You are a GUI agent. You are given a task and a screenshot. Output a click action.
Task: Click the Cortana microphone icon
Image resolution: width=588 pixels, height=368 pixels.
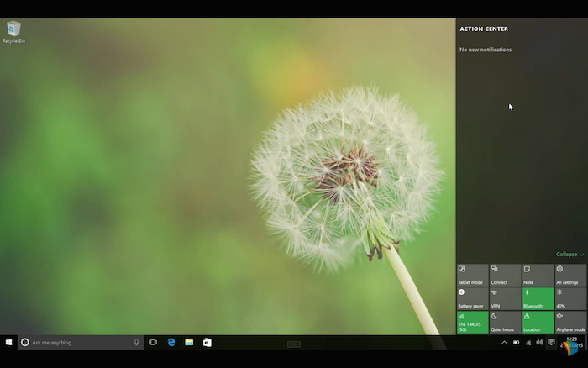(x=137, y=343)
